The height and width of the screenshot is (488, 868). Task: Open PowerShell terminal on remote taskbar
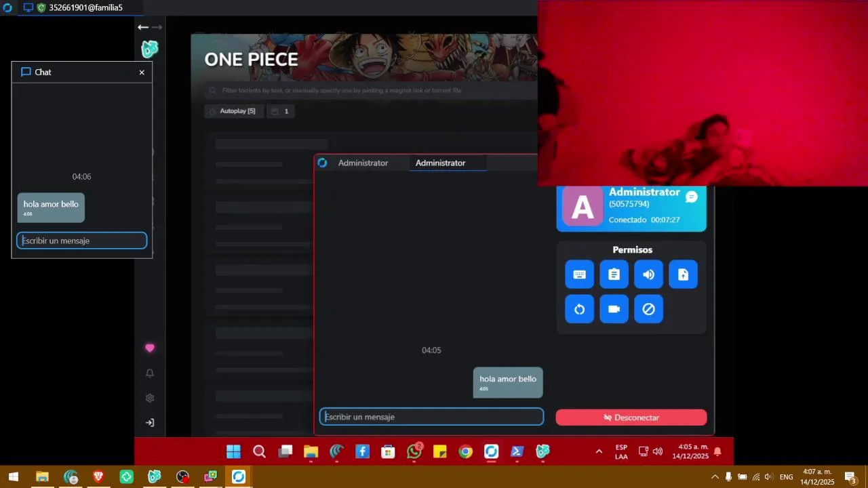coord(517,451)
